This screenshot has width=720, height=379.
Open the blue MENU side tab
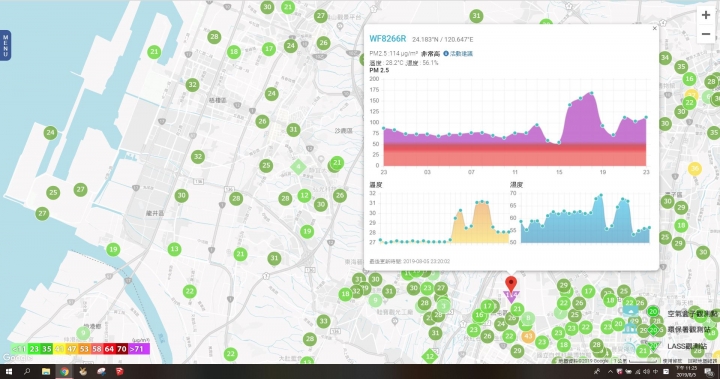[6, 45]
